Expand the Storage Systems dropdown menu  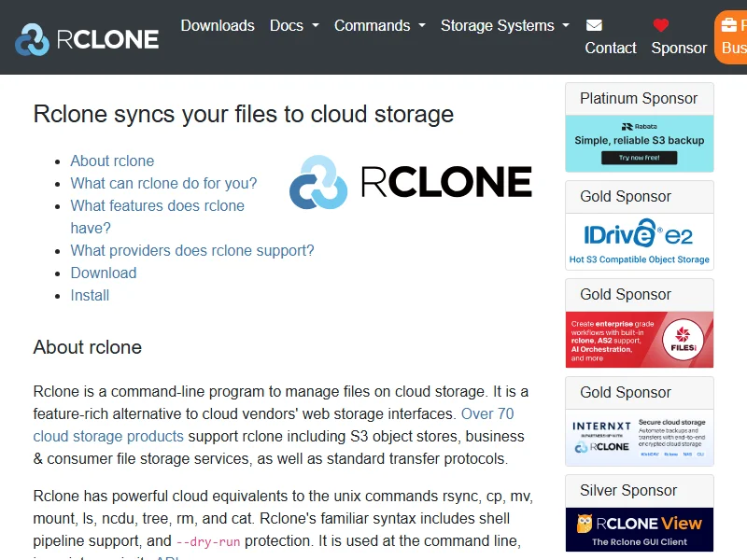tap(504, 25)
